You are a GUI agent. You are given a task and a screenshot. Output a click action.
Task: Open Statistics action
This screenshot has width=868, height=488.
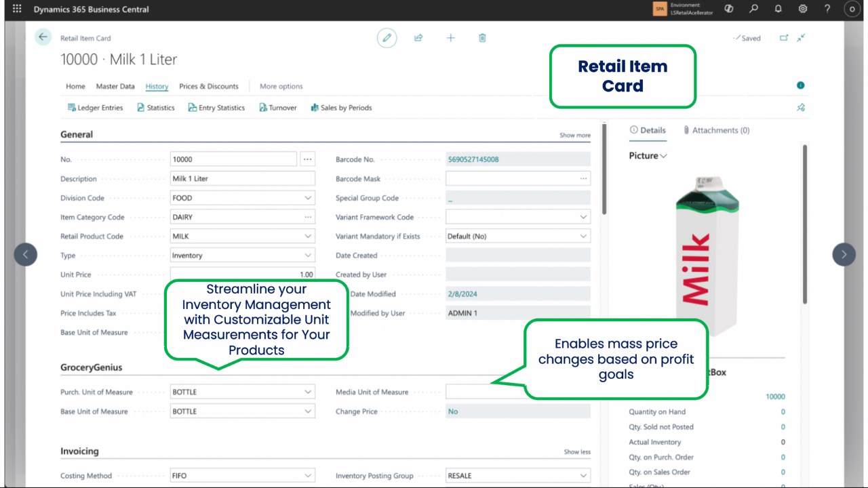coord(155,108)
